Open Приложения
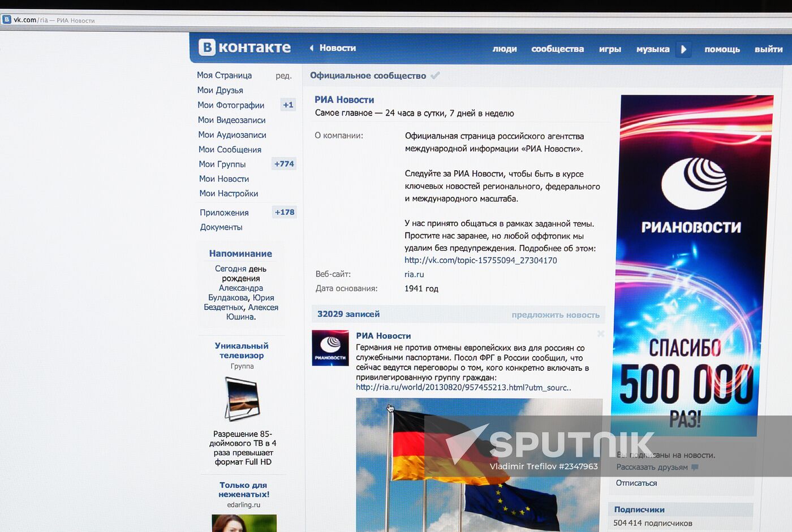The width and height of the screenshot is (792, 532). point(224,213)
